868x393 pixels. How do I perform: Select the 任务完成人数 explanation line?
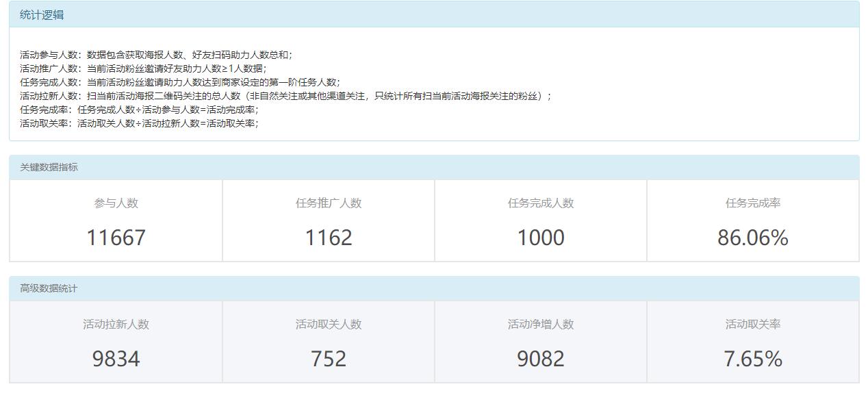[x=180, y=82]
